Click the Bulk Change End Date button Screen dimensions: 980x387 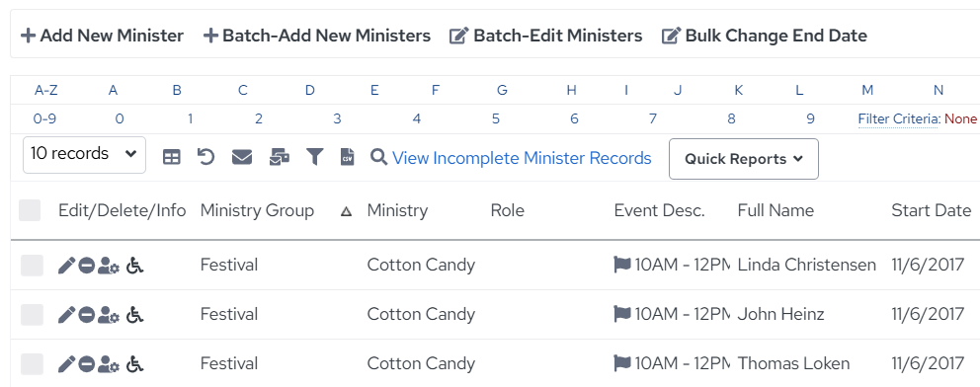(x=765, y=36)
